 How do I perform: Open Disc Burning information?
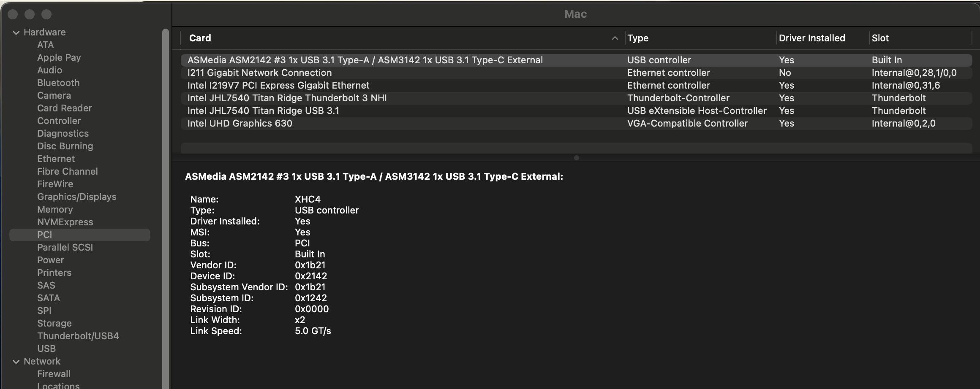click(65, 146)
